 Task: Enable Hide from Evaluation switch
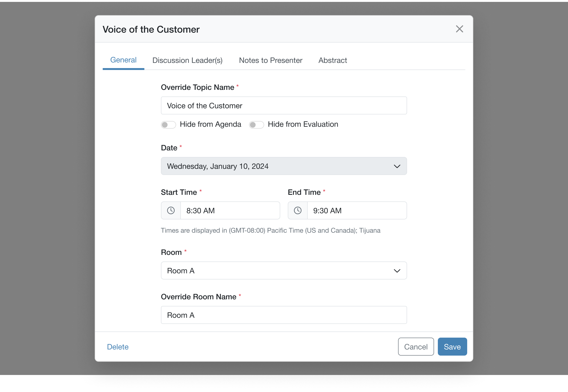click(256, 125)
